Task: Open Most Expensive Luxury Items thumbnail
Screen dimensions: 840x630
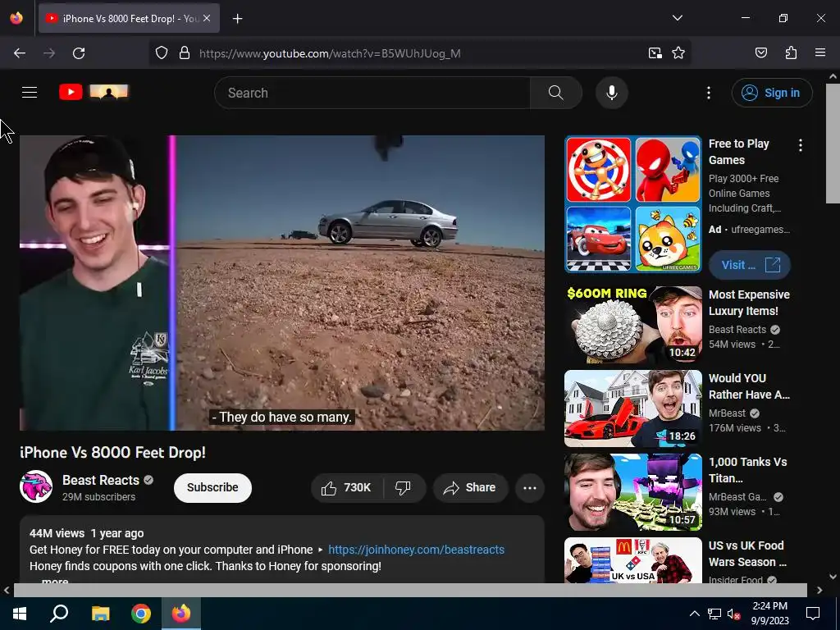Action: coord(632,325)
